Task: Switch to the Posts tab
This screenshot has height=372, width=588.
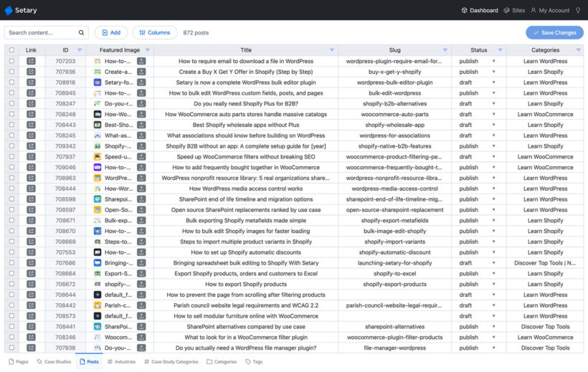Action: pos(89,362)
